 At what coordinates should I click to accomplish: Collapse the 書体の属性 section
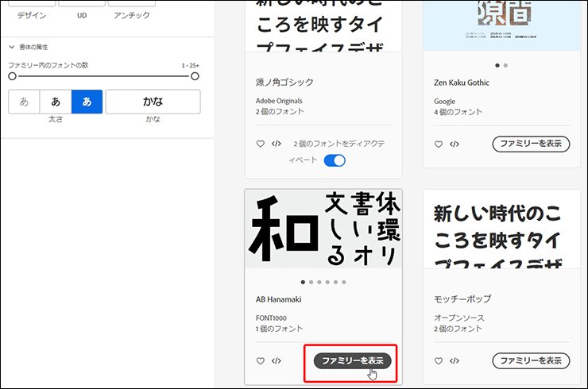point(12,48)
